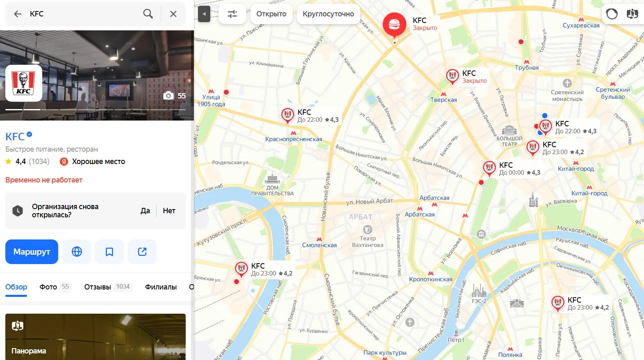Save place with bookmark icon
Image resolution: width=644 pixels, height=360 pixels.
click(109, 252)
